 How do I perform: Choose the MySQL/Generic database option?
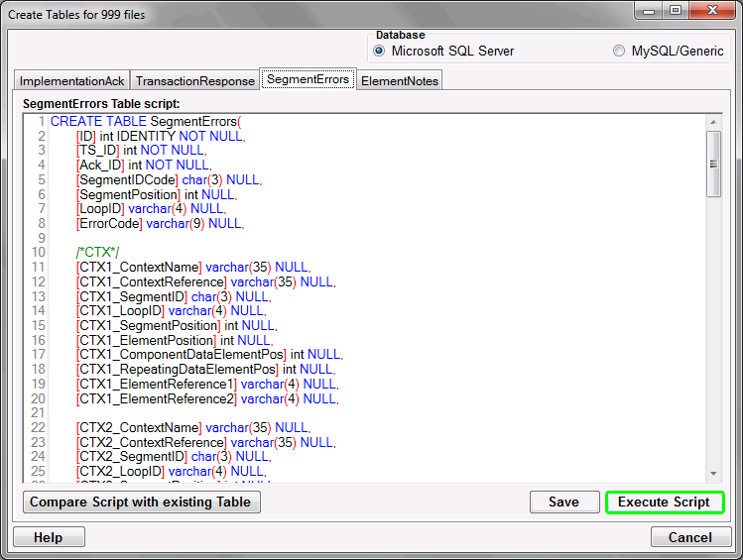click(619, 51)
